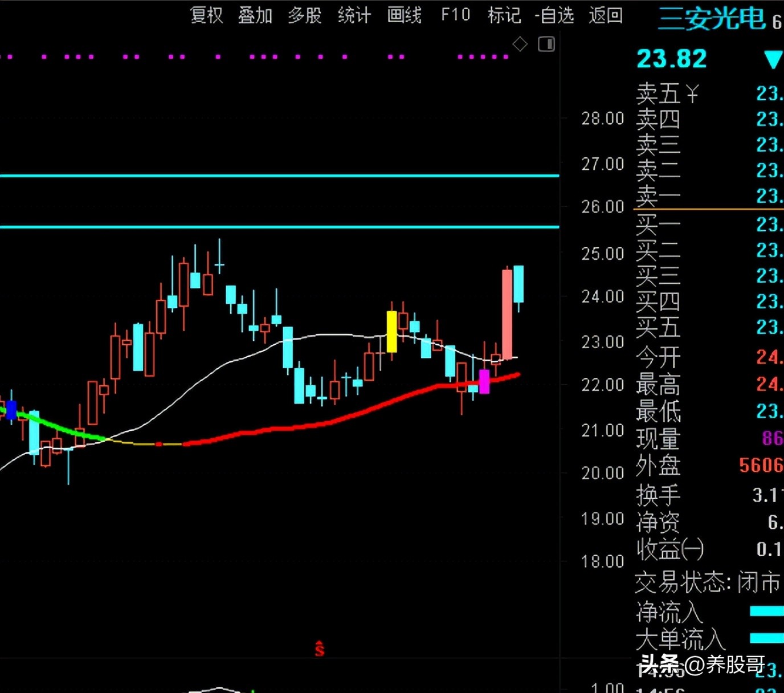Choose the 画线 drawing tool
This screenshot has width=784, height=693.
[405, 15]
